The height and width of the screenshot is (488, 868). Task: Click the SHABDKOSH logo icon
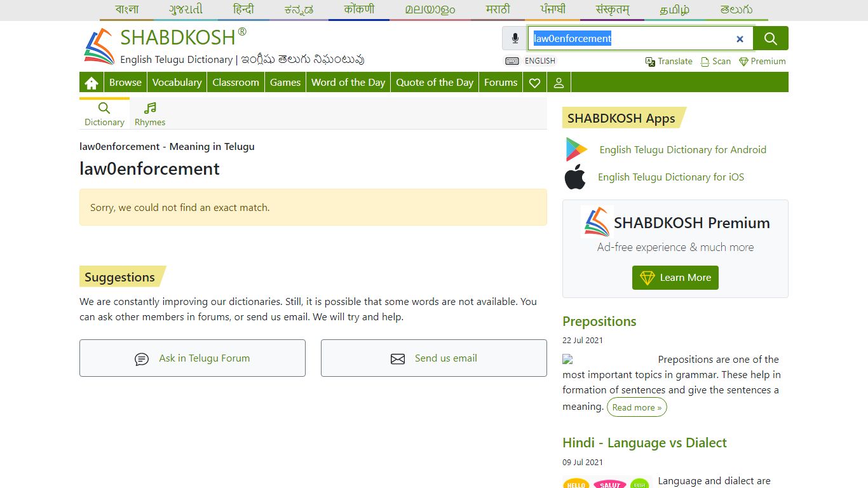(x=98, y=46)
